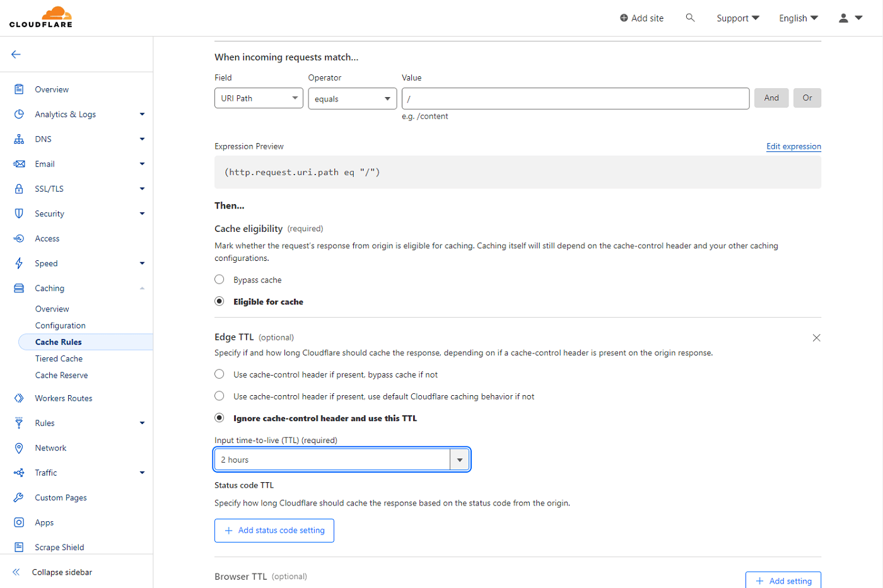Click the Analytics & Logs icon

(18, 114)
